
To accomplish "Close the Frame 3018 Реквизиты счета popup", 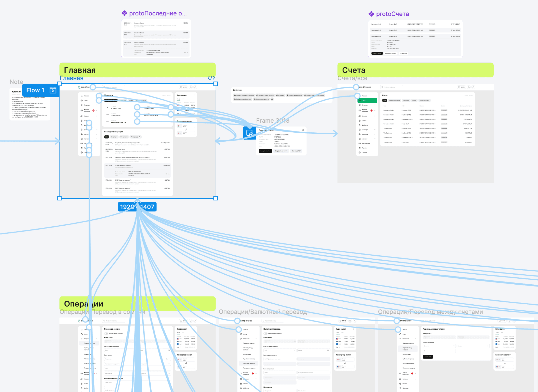I will pyautogui.click(x=303, y=130).
